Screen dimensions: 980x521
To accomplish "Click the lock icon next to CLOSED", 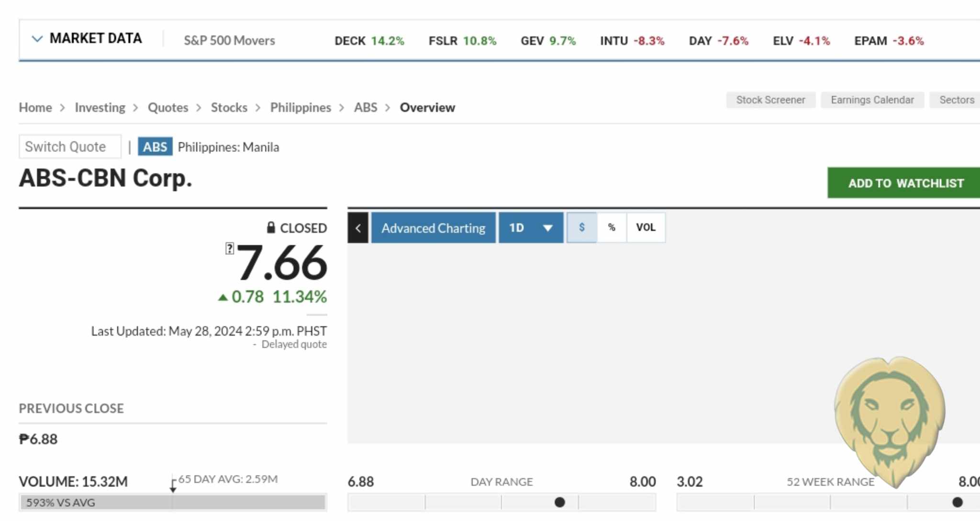I will (271, 227).
